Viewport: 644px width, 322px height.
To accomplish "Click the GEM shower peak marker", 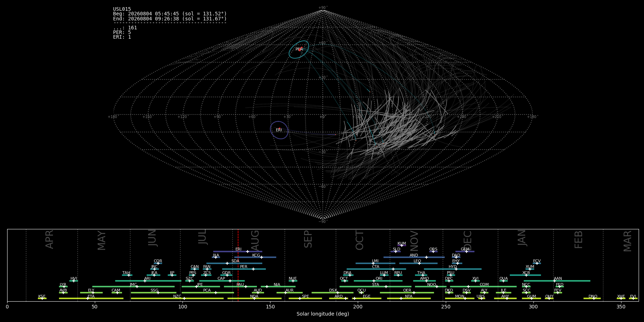I will point(467,252).
